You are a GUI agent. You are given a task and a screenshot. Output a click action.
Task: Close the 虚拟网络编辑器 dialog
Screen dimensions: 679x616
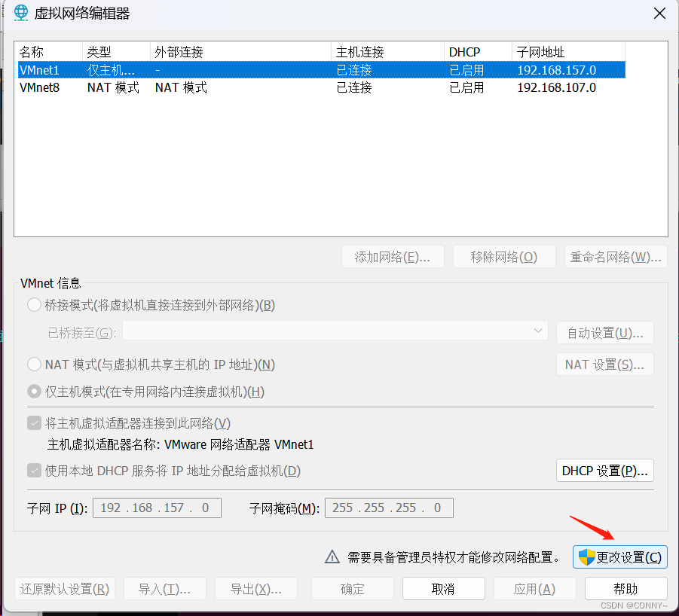(659, 14)
